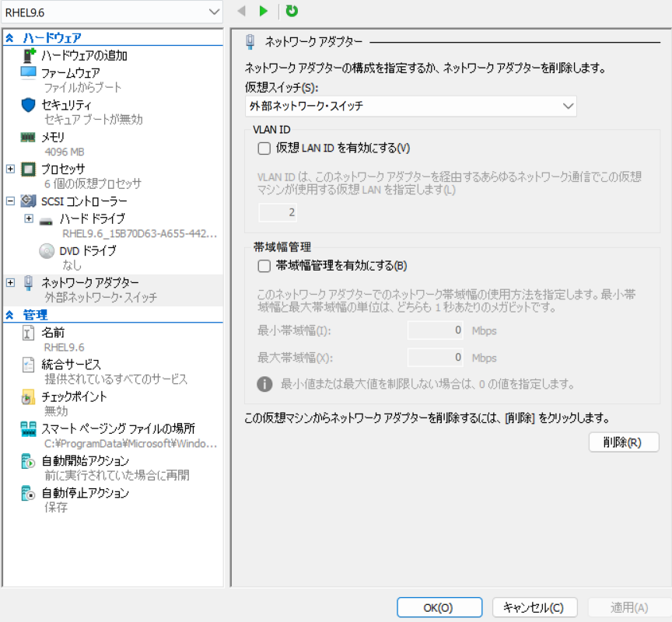Image resolution: width=672 pixels, height=622 pixels.
Task: Select the DVD ドライブ tree item
Action: point(88,250)
